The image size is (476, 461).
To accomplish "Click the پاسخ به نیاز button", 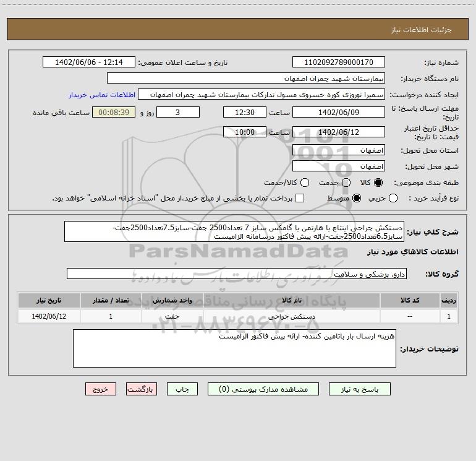I will pos(359,389).
